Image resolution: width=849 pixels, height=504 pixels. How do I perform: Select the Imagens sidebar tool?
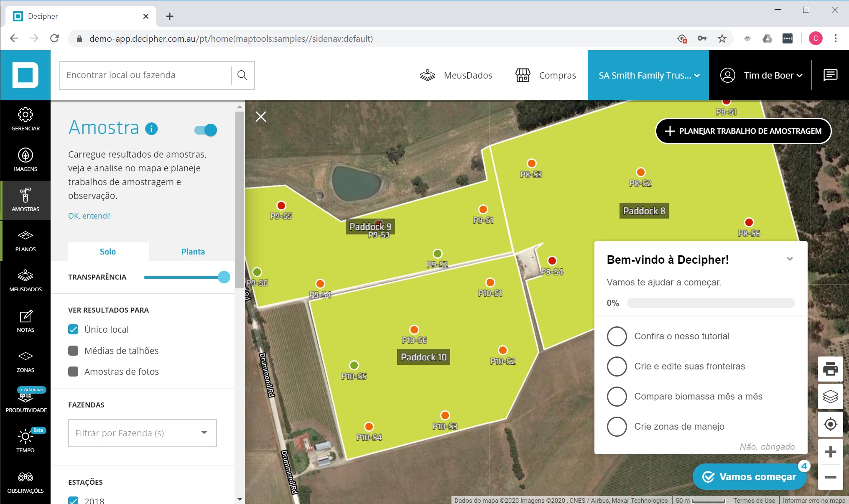pyautogui.click(x=25, y=160)
